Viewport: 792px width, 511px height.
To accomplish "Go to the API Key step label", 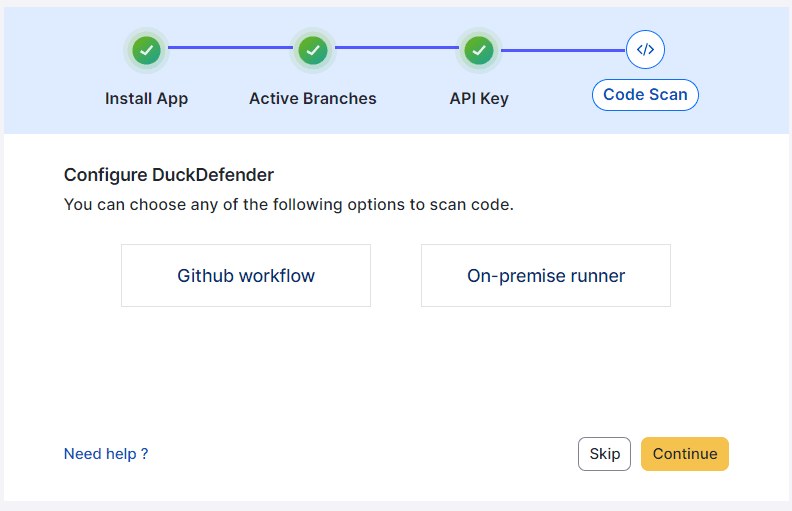I will 479,98.
